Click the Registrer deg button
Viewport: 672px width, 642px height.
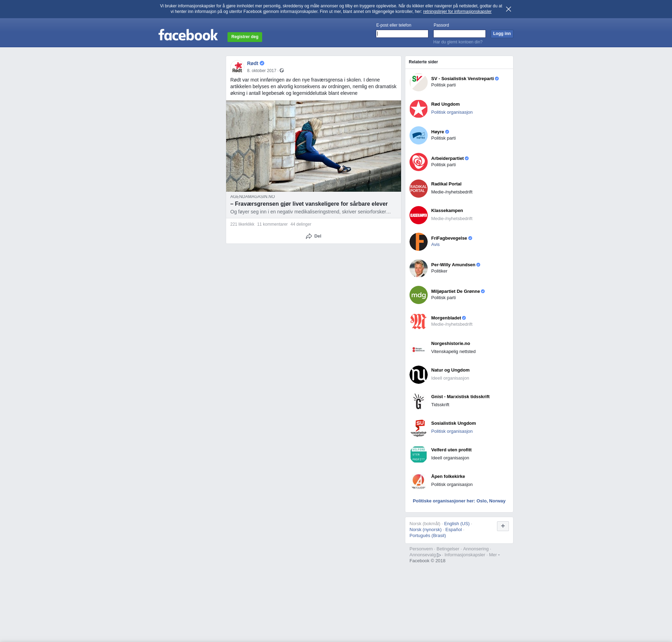pos(245,37)
